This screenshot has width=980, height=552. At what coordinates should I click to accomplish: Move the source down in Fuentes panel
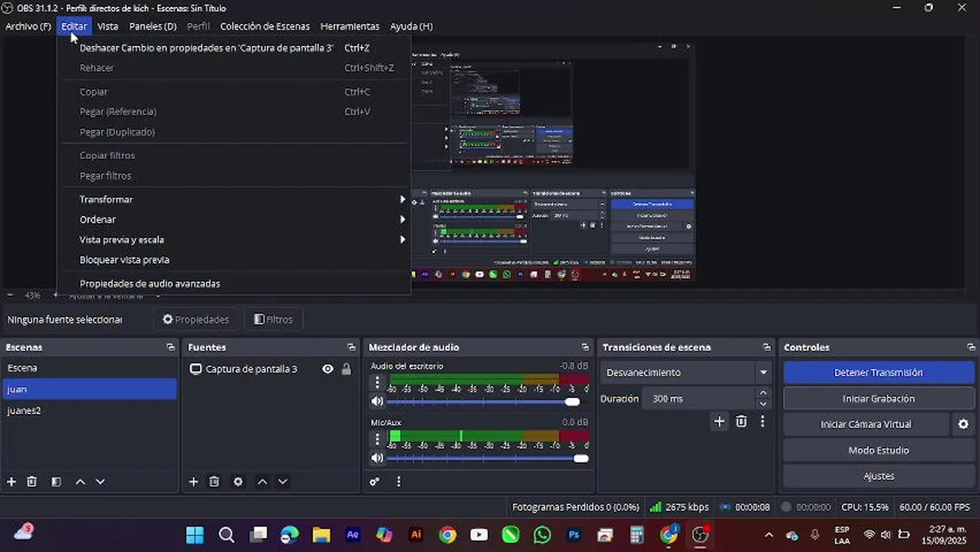click(282, 481)
